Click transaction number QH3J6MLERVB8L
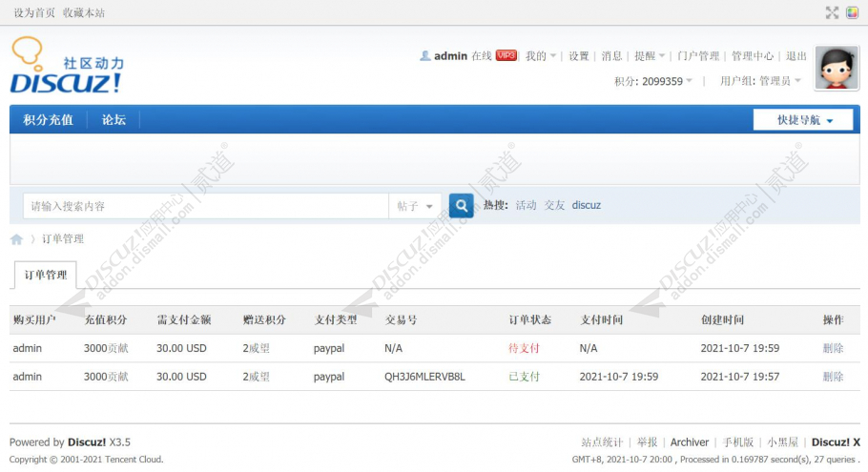Screen dimensions: 868x472 (424, 377)
